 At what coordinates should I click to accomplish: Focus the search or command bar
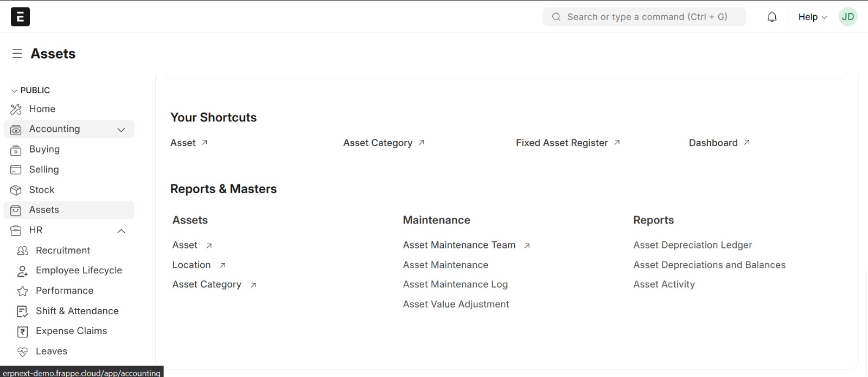click(x=644, y=17)
